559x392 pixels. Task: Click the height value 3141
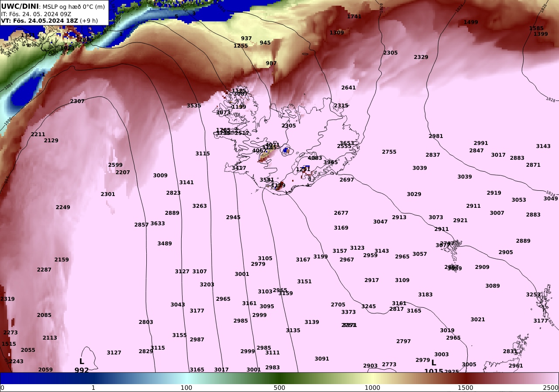tap(186, 182)
